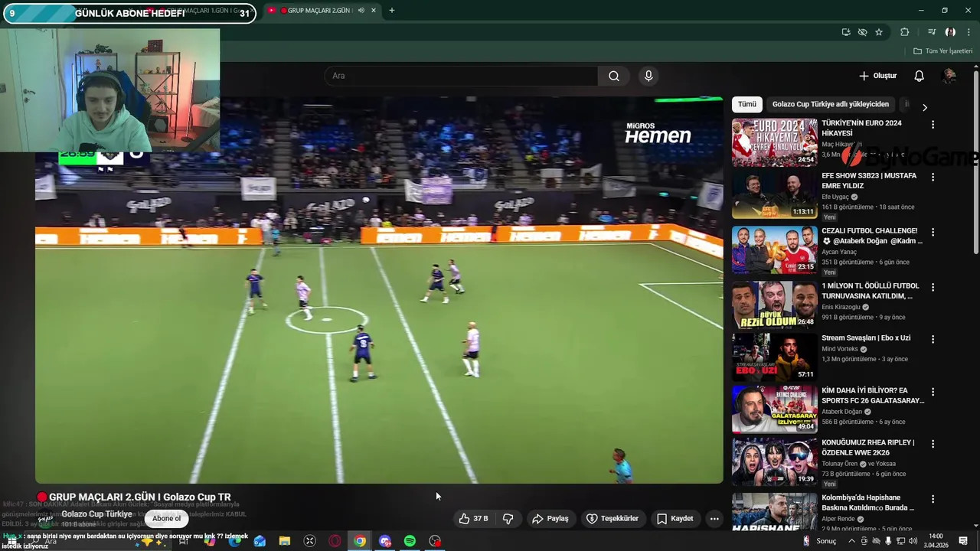This screenshot has width=980, height=551.
Task: Open Konuğumuz Rhea Ripley video title
Action: pos(867,447)
